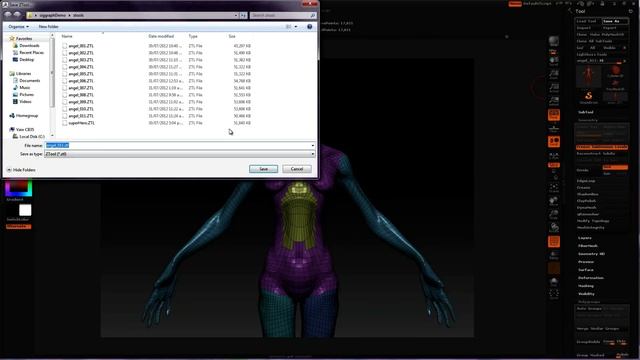Click the Forward arrow in save dialog
Viewport: 640px width, 360px height.
(17, 15)
